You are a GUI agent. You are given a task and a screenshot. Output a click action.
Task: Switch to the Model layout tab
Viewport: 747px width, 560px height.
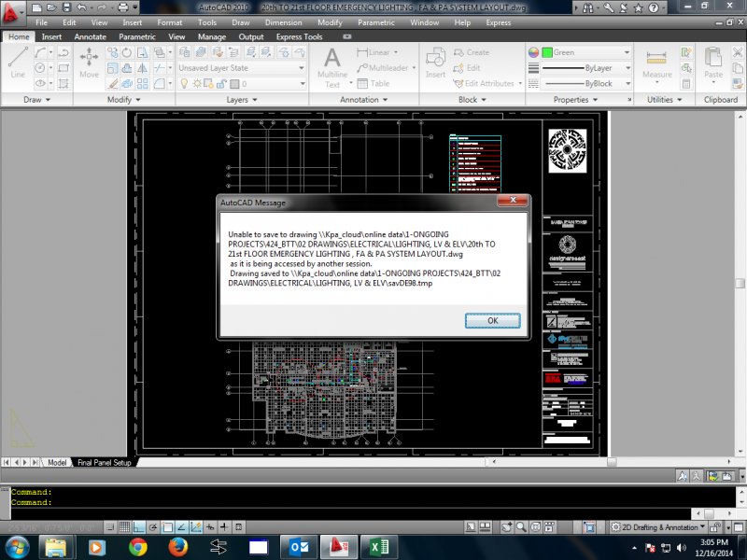coord(57,462)
